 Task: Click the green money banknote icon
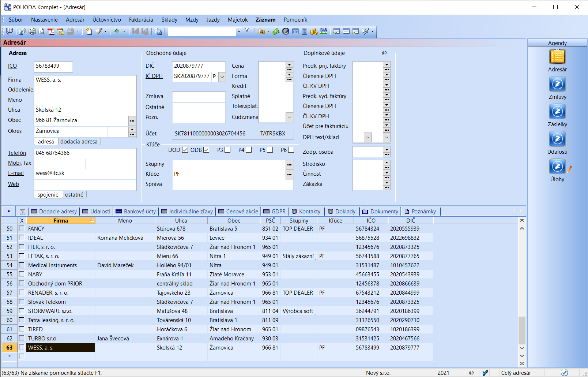tap(276, 31)
